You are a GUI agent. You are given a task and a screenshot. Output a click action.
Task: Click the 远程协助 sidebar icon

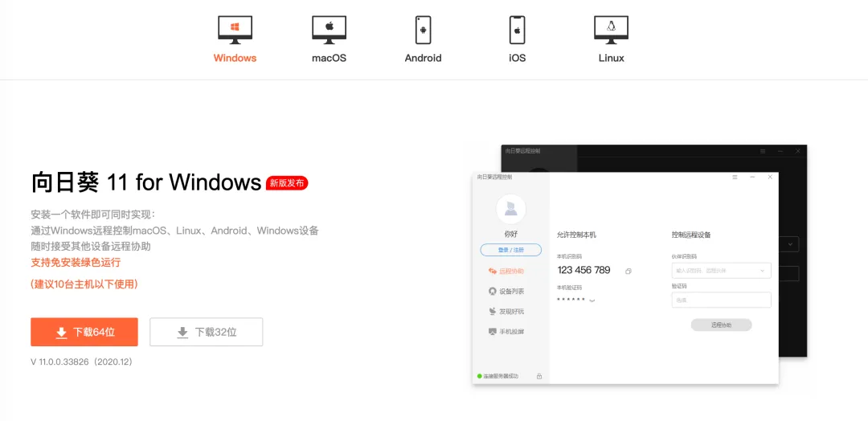(x=492, y=271)
